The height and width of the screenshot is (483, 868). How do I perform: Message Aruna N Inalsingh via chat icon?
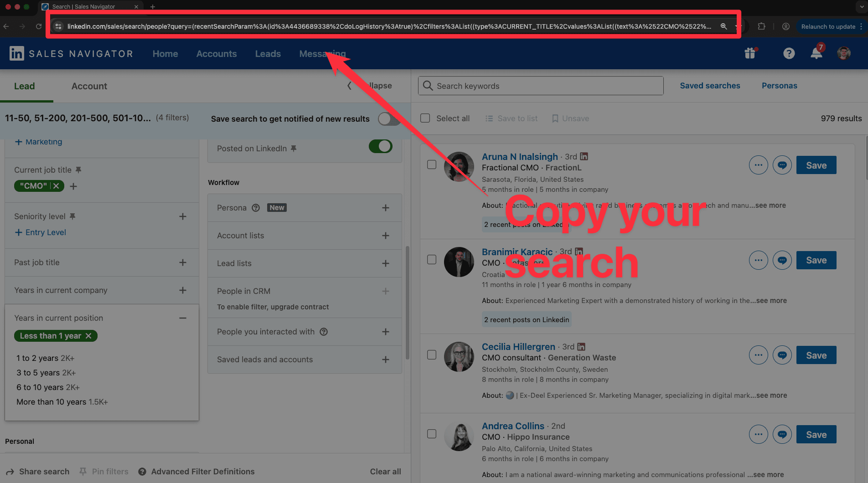782,165
